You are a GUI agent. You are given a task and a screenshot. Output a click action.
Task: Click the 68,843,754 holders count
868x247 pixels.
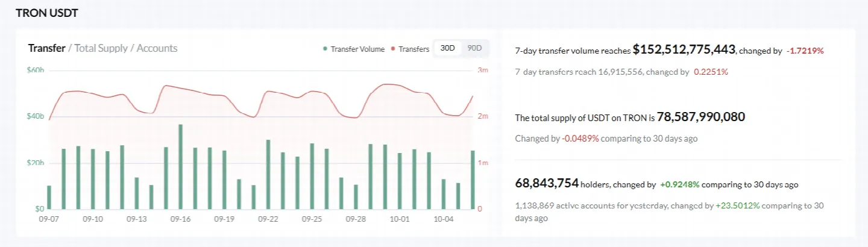[x=547, y=183]
